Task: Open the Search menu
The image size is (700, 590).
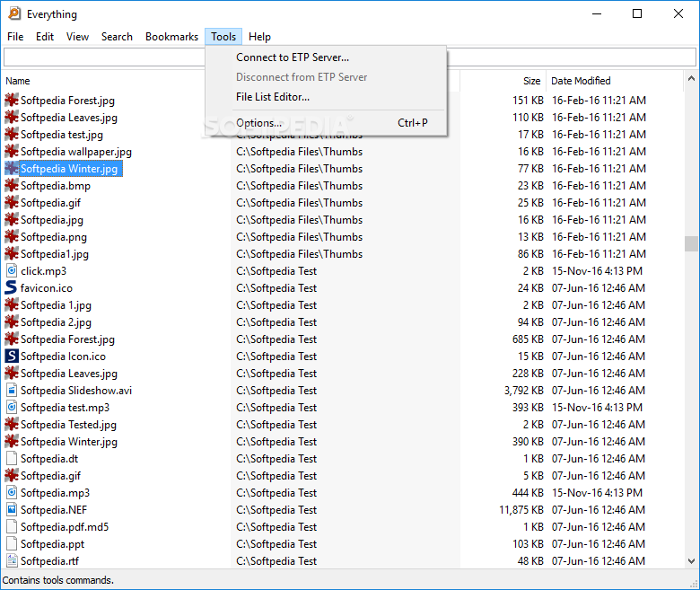Action: (117, 37)
